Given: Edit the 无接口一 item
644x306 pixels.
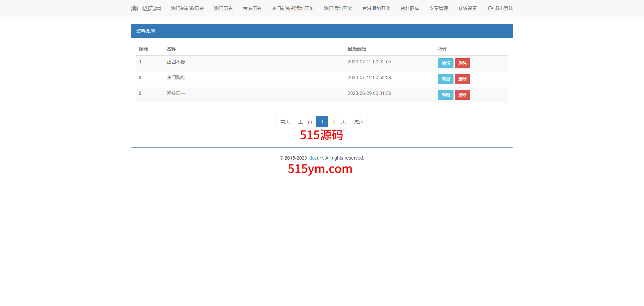Looking at the screenshot, I should pos(445,95).
